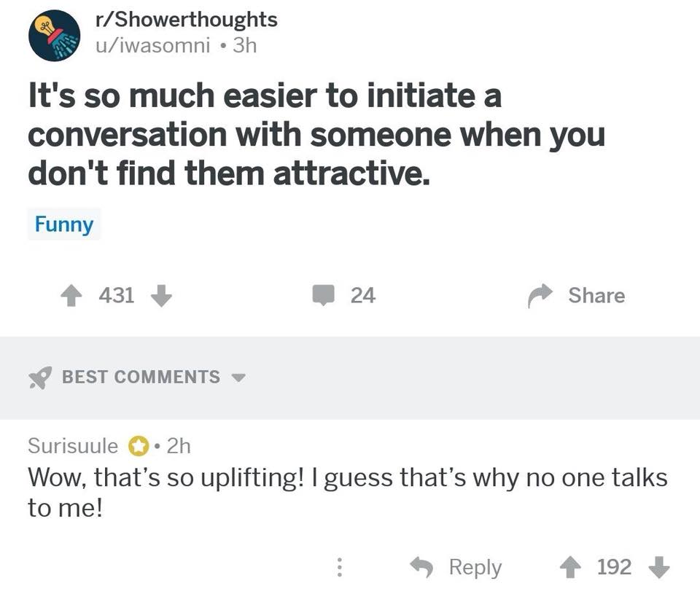Open Surisuule's gold star badge
The width and height of the screenshot is (700, 599).
tap(139, 446)
